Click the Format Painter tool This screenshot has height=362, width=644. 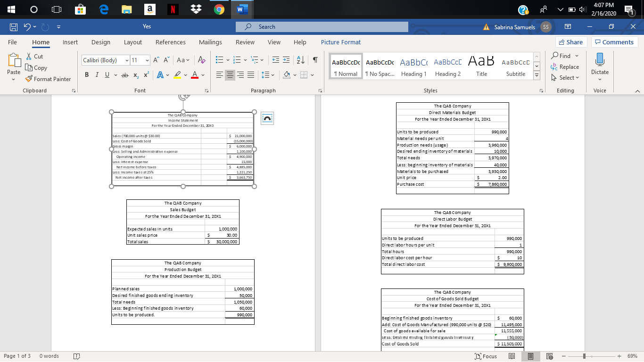pos(48,79)
